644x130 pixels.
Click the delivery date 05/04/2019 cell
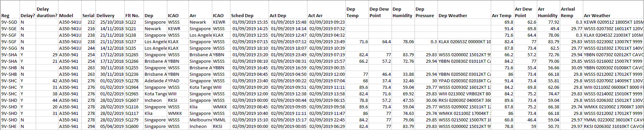click(x=110, y=126)
